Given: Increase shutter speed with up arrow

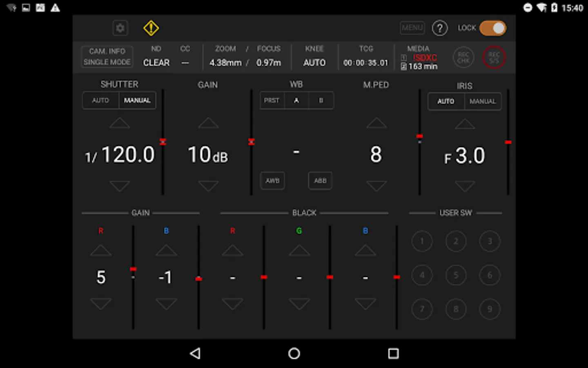Looking at the screenshot, I should pos(120,123).
